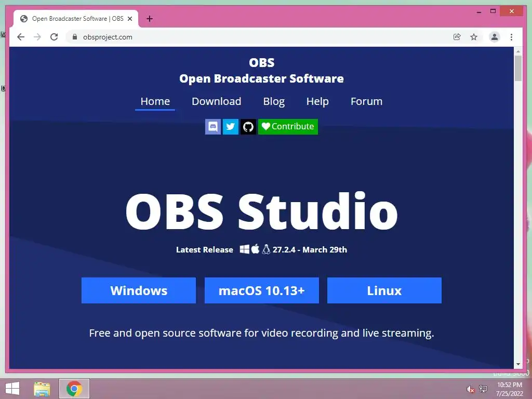Viewport: 532px width, 399px height.
Task: Open the Chrome profile avatar
Action: coord(495,37)
